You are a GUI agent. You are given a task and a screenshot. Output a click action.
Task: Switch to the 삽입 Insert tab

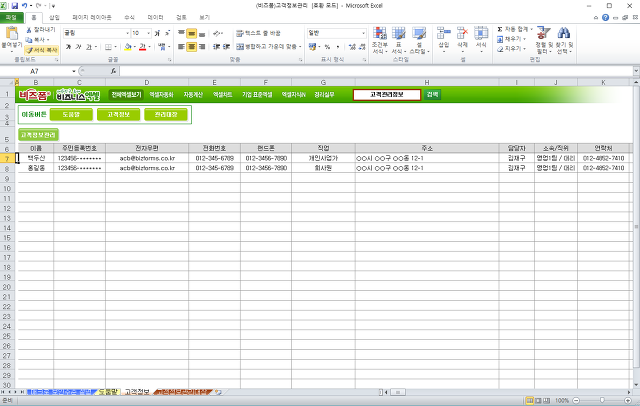pos(54,18)
